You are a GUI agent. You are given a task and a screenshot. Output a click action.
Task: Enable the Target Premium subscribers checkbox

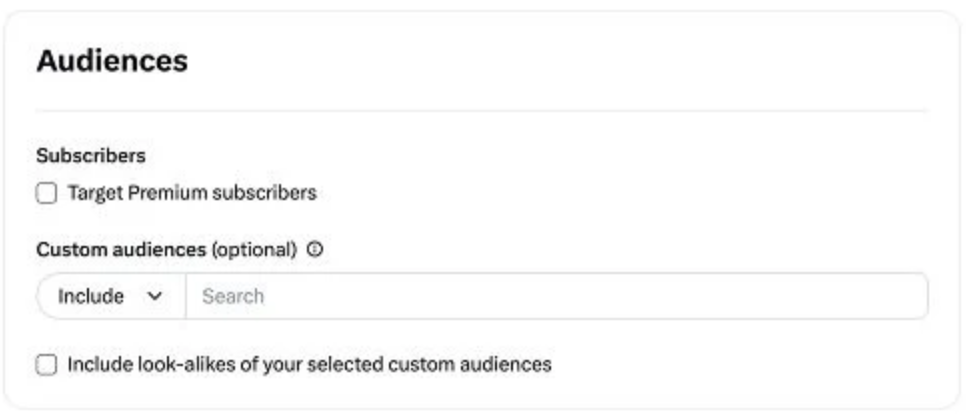pos(46,194)
